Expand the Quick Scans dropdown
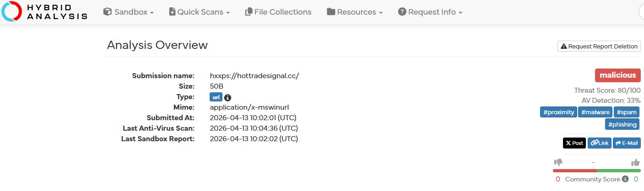 pyautogui.click(x=199, y=12)
